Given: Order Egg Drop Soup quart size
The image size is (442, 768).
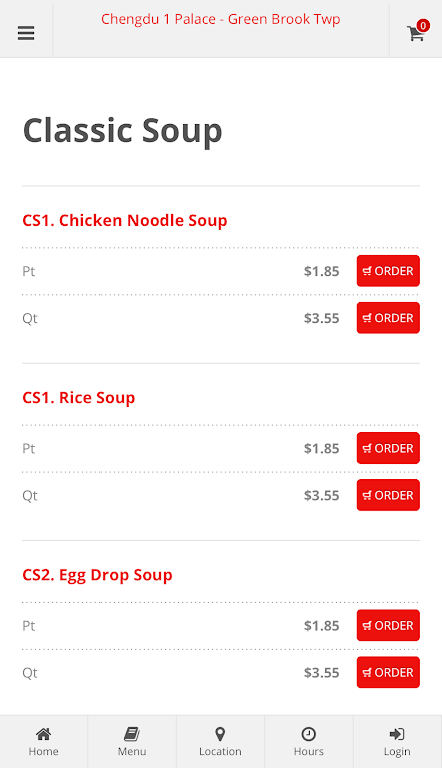Looking at the screenshot, I should (x=388, y=672).
